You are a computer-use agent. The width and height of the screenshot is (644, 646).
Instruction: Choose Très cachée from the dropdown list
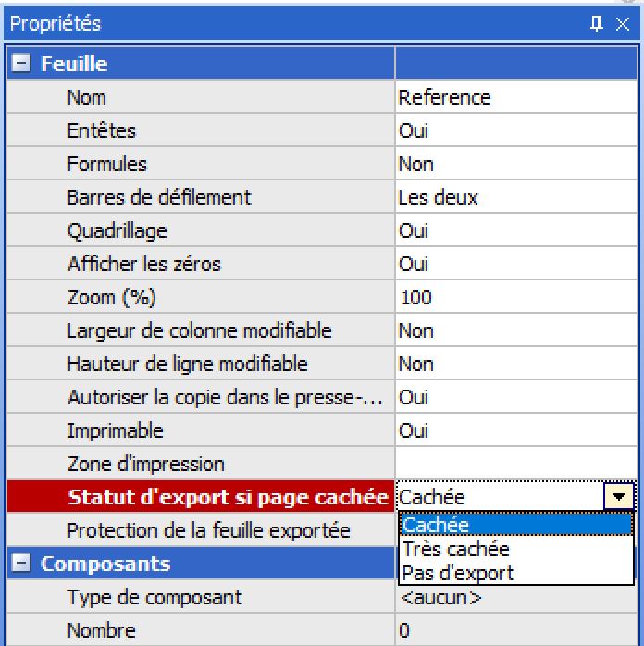[516, 549]
